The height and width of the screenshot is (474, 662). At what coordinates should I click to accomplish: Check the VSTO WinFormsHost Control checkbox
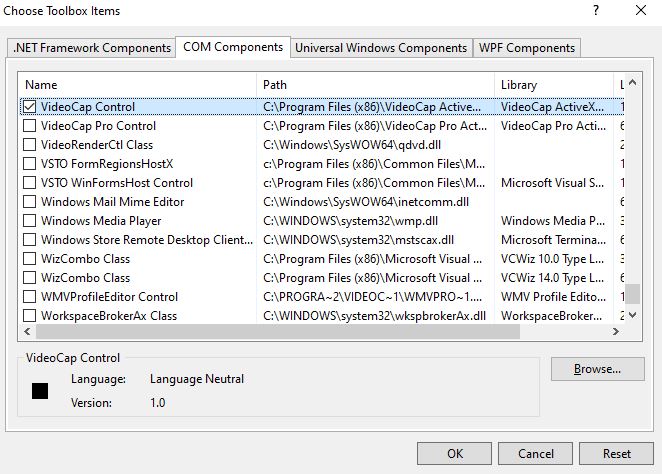(30, 183)
